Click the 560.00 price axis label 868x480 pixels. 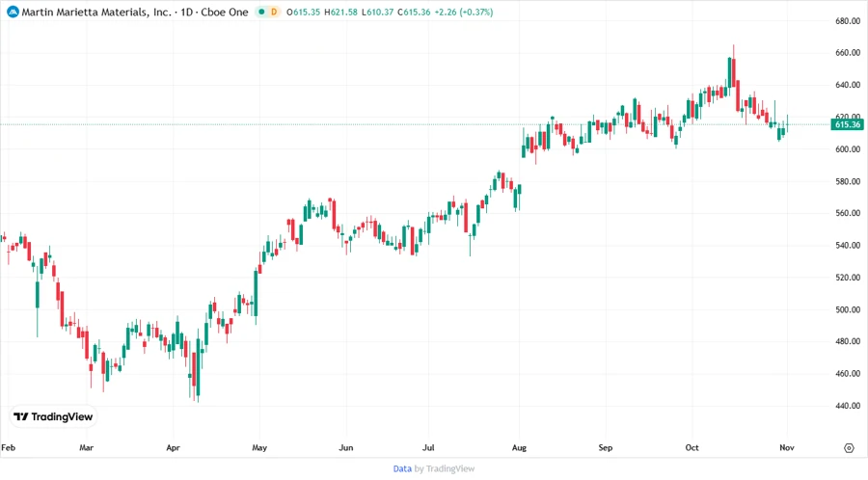pos(848,213)
